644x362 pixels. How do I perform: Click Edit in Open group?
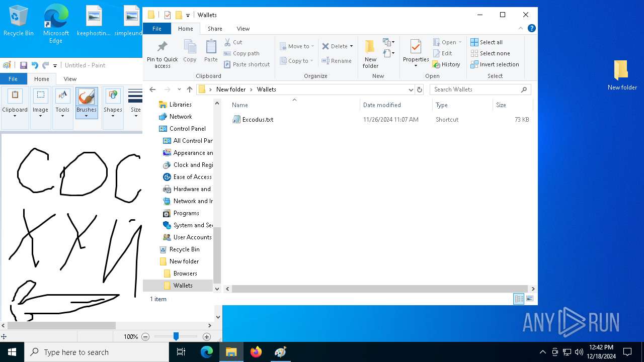pos(442,53)
